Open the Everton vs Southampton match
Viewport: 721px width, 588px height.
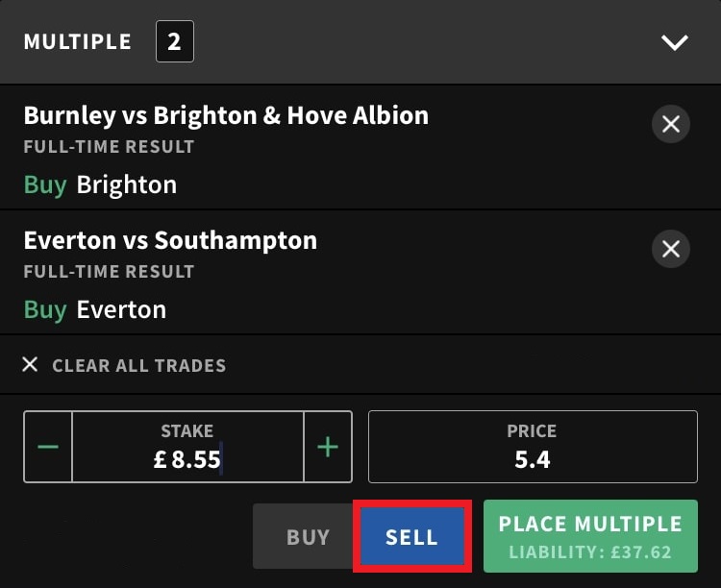170,239
